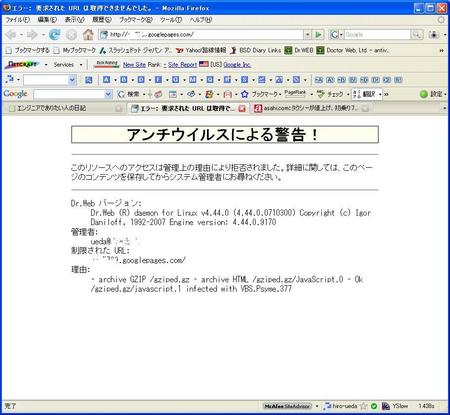Click the Netcraft Risk Rating bar
Image resolution: width=450 pixels, height=415 pixels.
pyautogui.click(x=107, y=64)
